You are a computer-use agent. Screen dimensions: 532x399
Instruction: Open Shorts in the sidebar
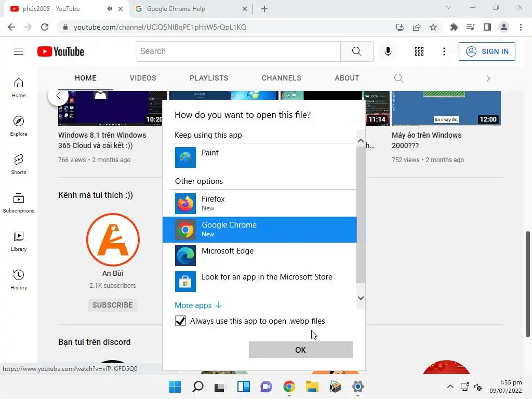click(x=19, y=165)
